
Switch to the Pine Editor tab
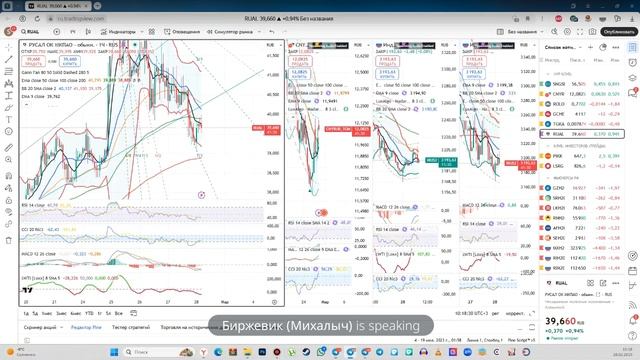[86, 327]
